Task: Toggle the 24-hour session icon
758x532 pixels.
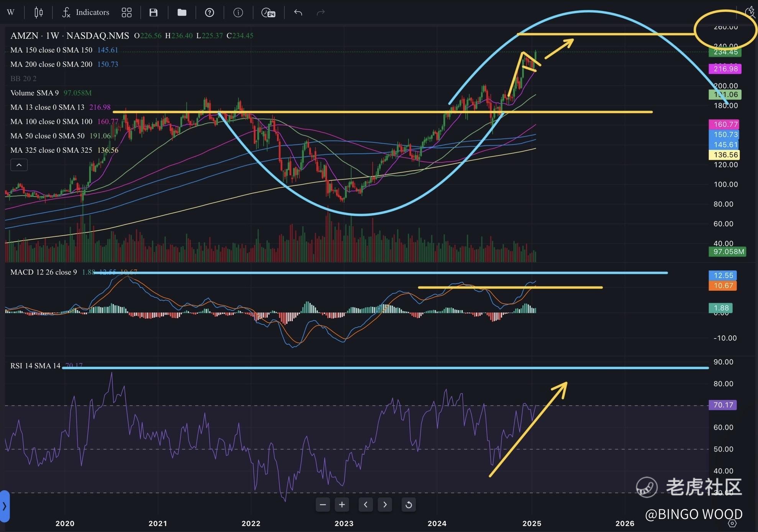Action: [268, 13]
